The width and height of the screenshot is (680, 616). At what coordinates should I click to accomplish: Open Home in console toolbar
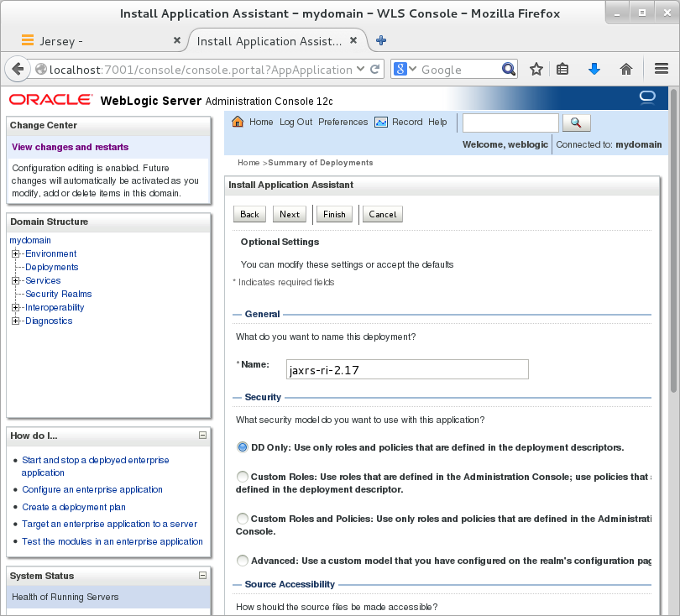[x=261, y=123]
